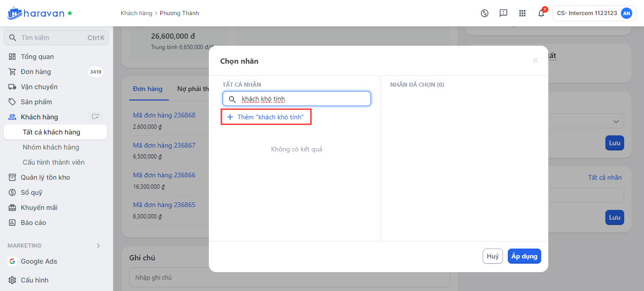The height and width of the screenshot is (291, 644).
Task: Click the Huỷ button
Action: pyautogui.click(x=493, y=256)
